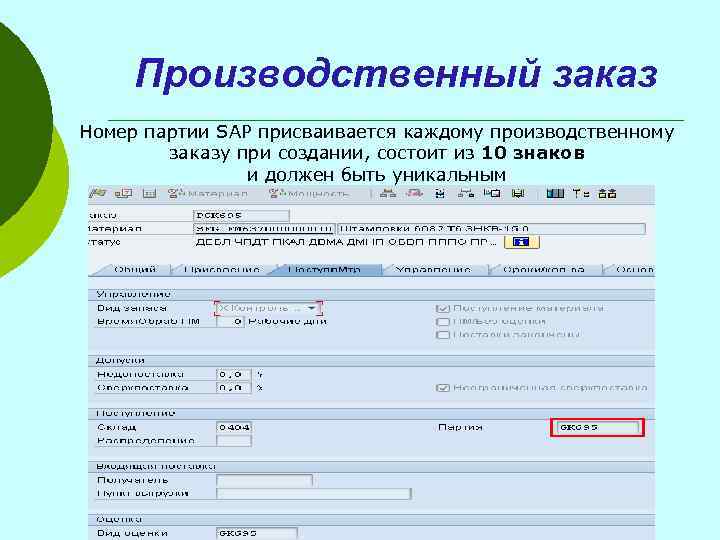Click the Входящая поставка section header
720x540 pixels.
pyautogui.click(x=156, y=467)
